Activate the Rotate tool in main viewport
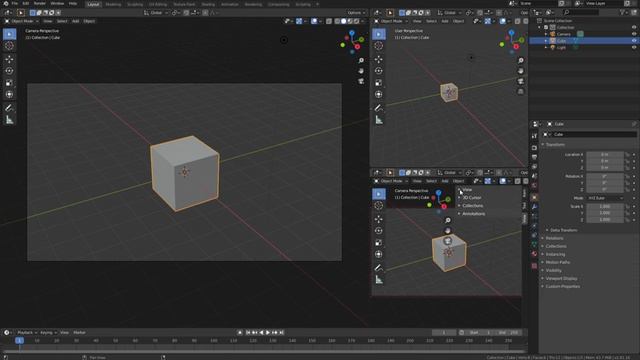This screenshot has width=640, height=360. 9,71
